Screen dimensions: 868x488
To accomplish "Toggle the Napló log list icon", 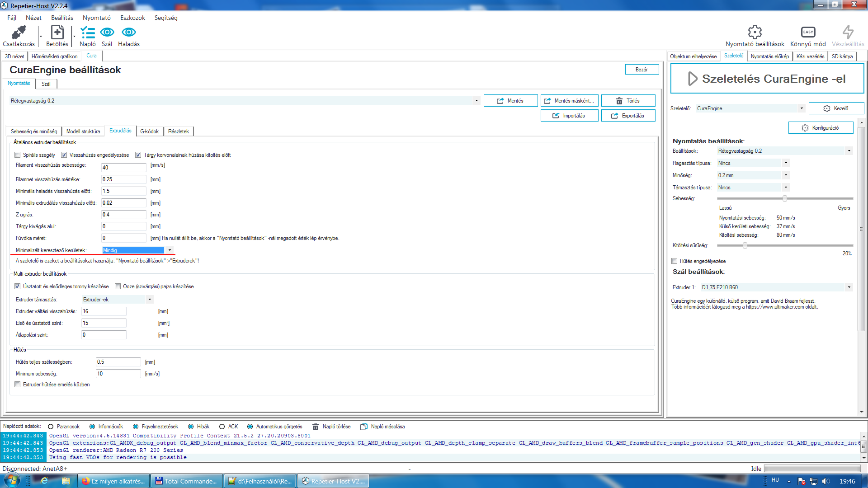I will 87,33.
